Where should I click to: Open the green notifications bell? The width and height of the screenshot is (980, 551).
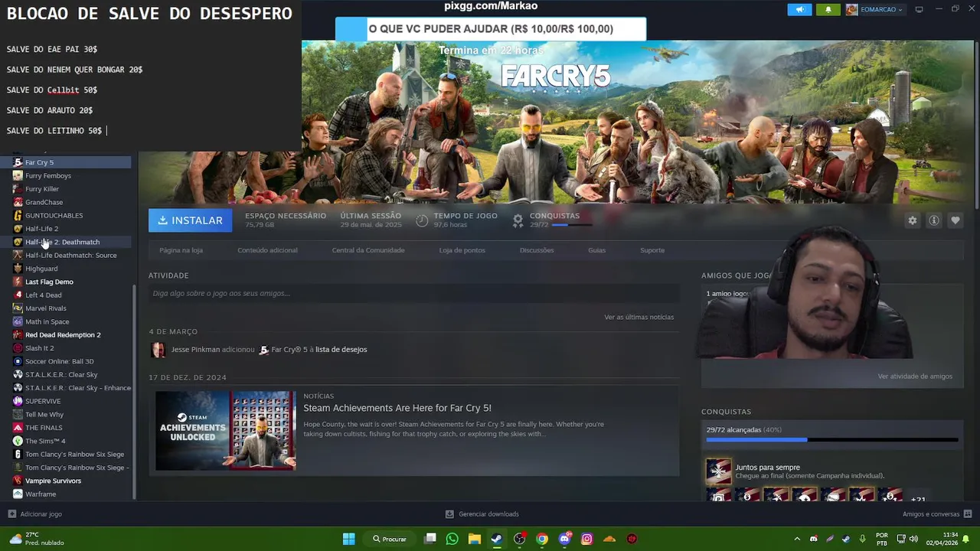[x=828, y=9]
